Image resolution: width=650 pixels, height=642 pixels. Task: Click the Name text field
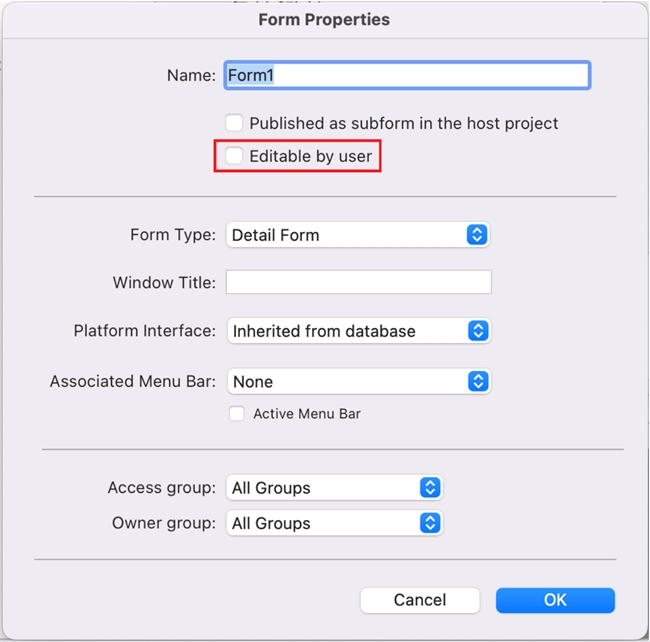406,75
